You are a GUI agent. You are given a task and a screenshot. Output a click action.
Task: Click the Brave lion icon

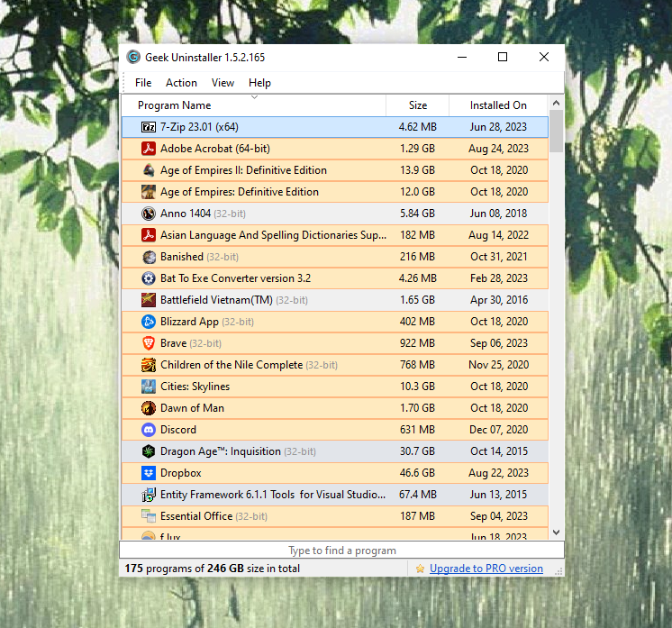[x=149, y=343]
